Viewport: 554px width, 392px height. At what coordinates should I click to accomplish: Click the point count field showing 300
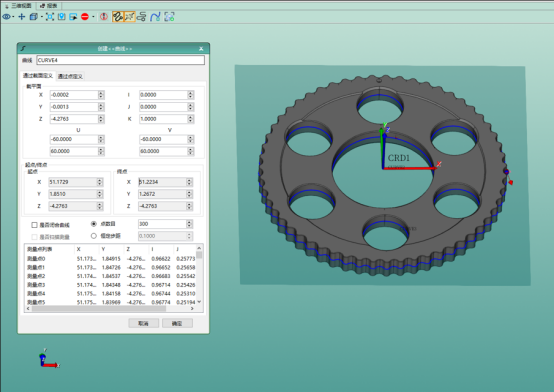click(162, 224)
